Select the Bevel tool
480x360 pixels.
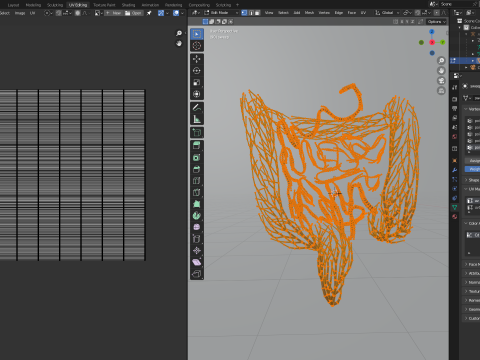click(197, 169)
